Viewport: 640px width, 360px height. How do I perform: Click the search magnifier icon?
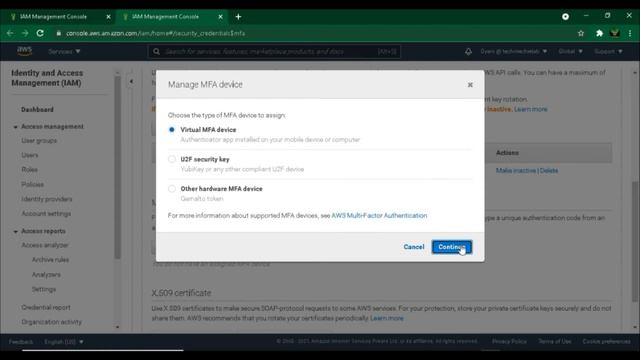(156, 51)
